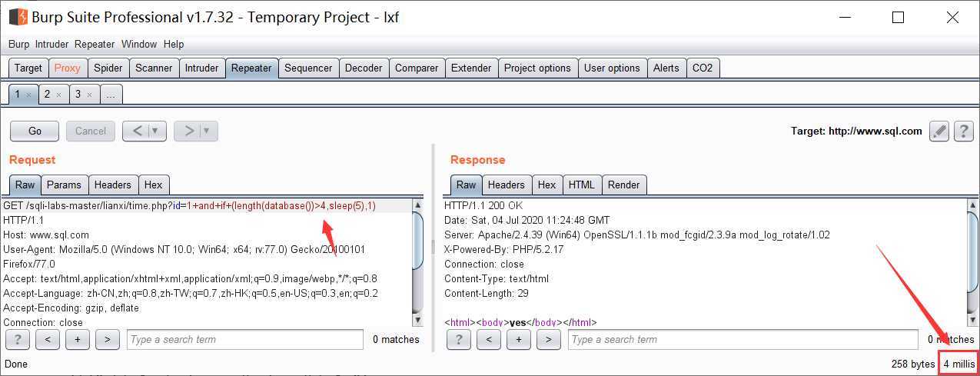Click 'HTTP/1.1 200 OK' status line

tap(483, 205)
